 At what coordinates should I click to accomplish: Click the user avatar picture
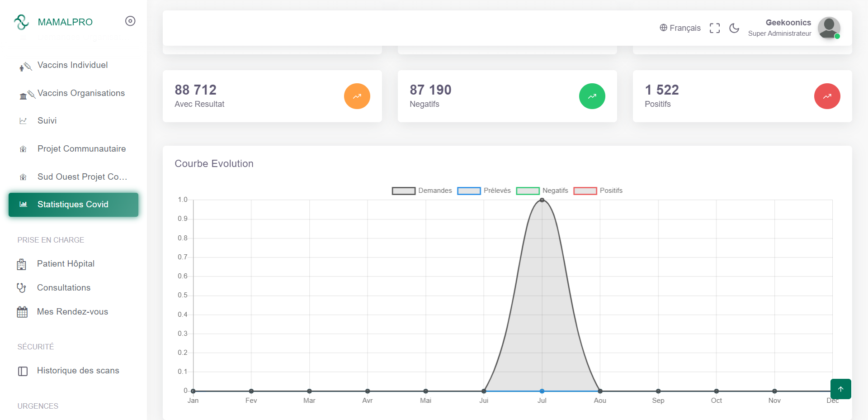tap(829, 28)
